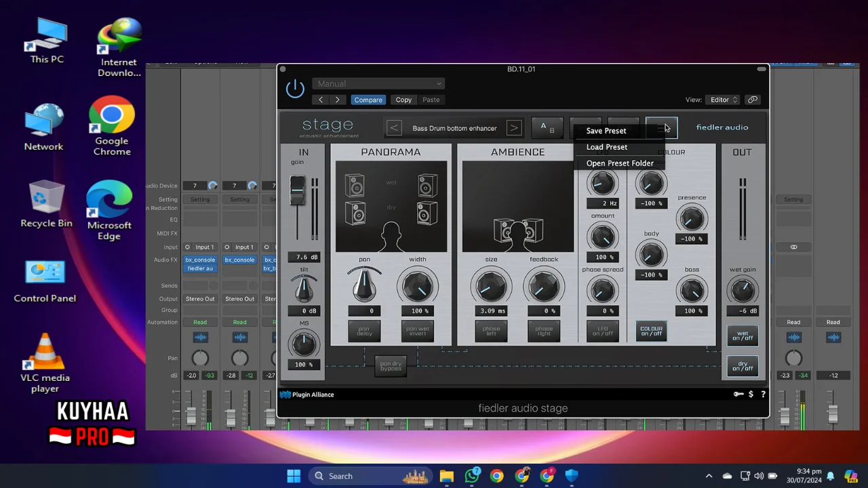
Task: Click the presence knob
Action: pos(692,218)
